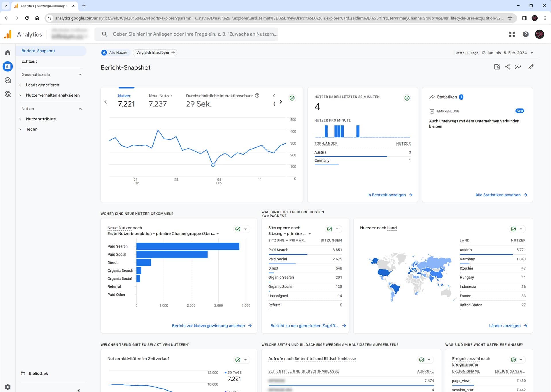Viewport: 551px width, 392px height.
Task: Click data quality checkmark on Nutzer card
Action: click(292, 98)
